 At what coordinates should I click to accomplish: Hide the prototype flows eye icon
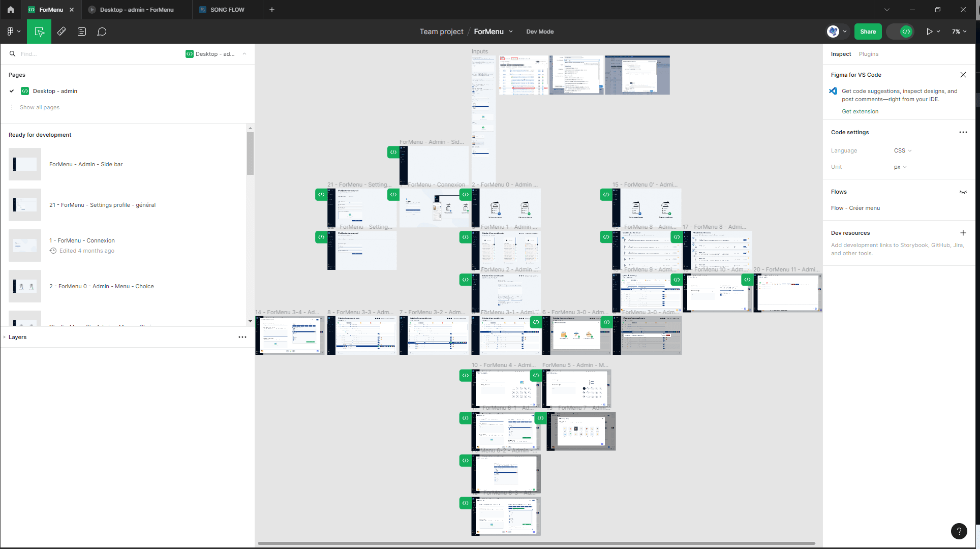click(x=963, y=192)
